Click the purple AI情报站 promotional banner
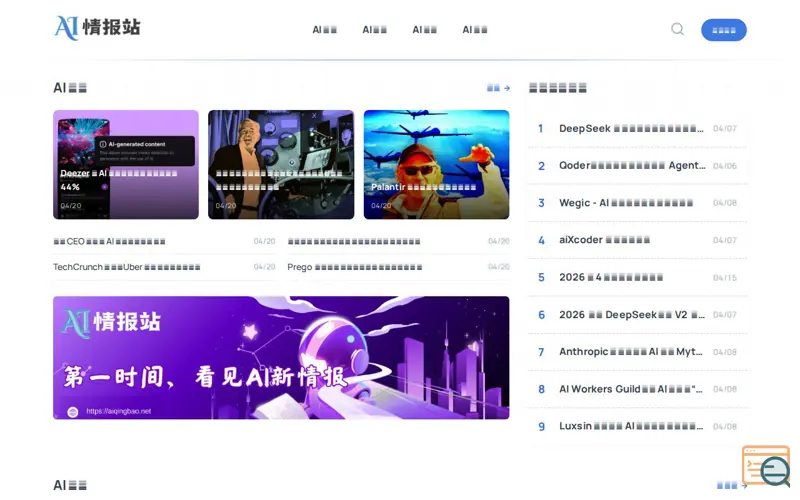Screen dimensions: 800x500 coord(281,358)
